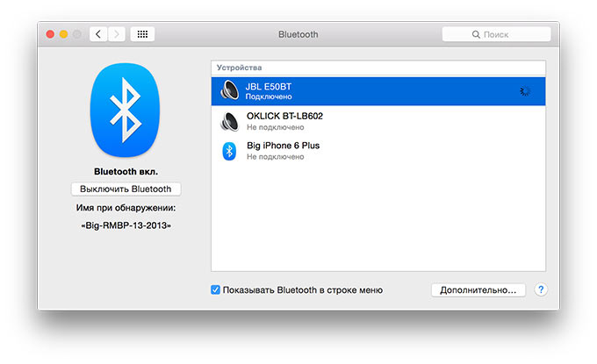Click the «Big-RMBP-13-2013» computer name
This screenshot has width=597, height=364.
point(126,225)
